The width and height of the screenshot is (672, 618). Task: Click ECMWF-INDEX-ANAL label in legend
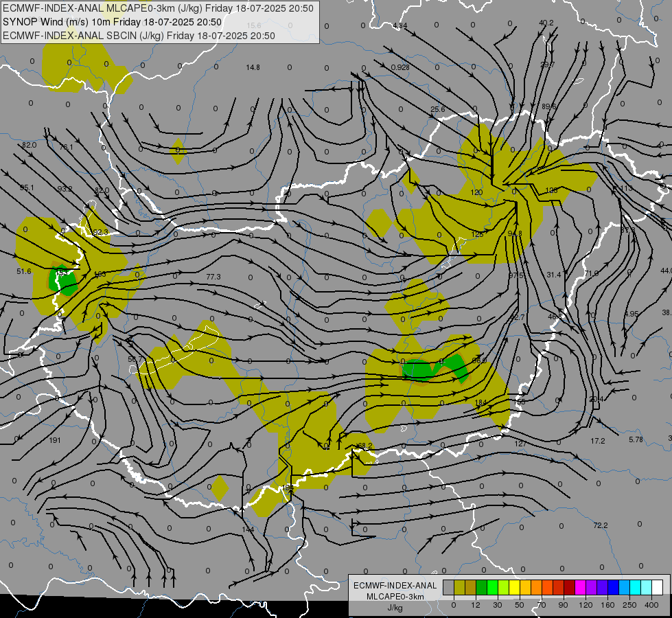[395, 586]
